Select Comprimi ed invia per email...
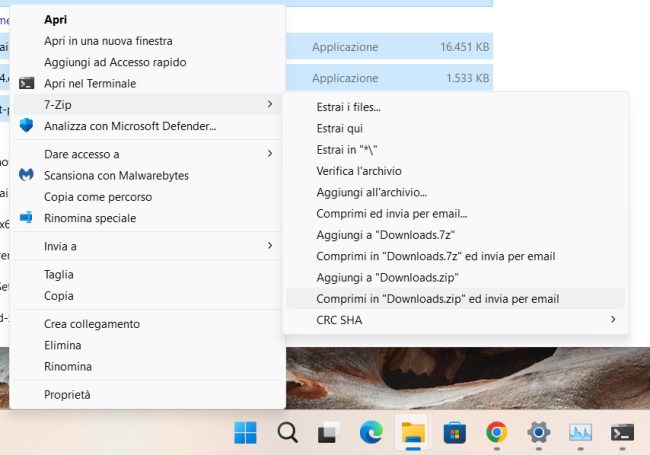Image resolution: width=650 pixels, height=455 pixels. [392, 213]
